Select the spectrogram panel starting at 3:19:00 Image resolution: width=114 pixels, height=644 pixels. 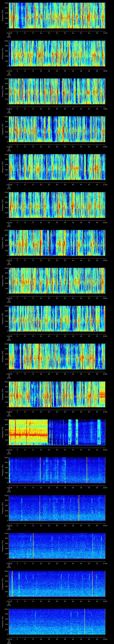pos(57,129)
